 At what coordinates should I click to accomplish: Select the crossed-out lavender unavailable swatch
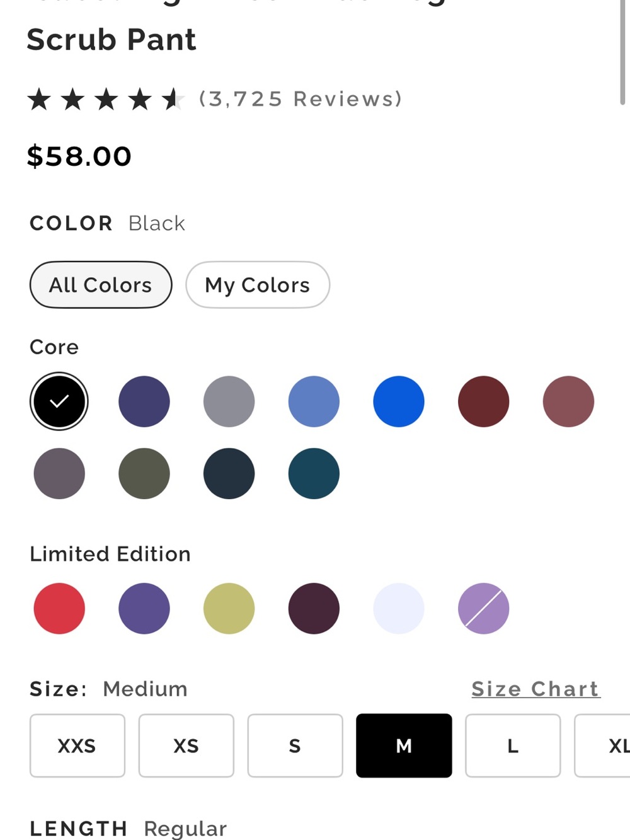(x=484, y=608)
